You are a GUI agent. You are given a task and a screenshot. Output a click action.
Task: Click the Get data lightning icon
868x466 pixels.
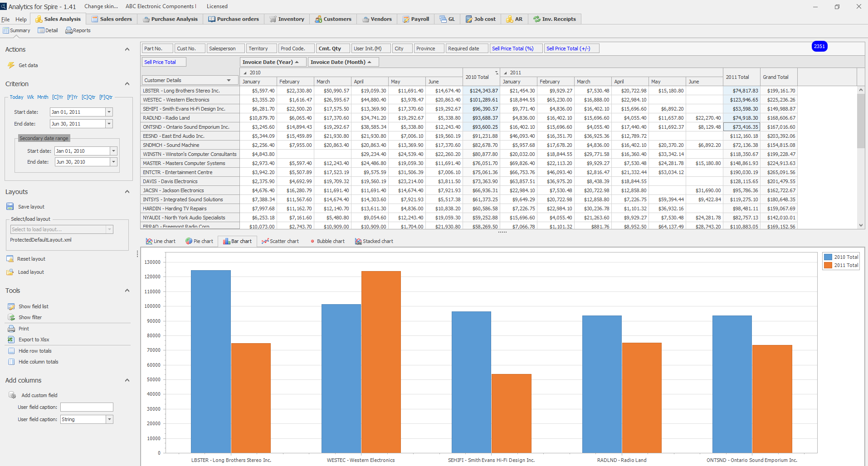coord(11,65)
